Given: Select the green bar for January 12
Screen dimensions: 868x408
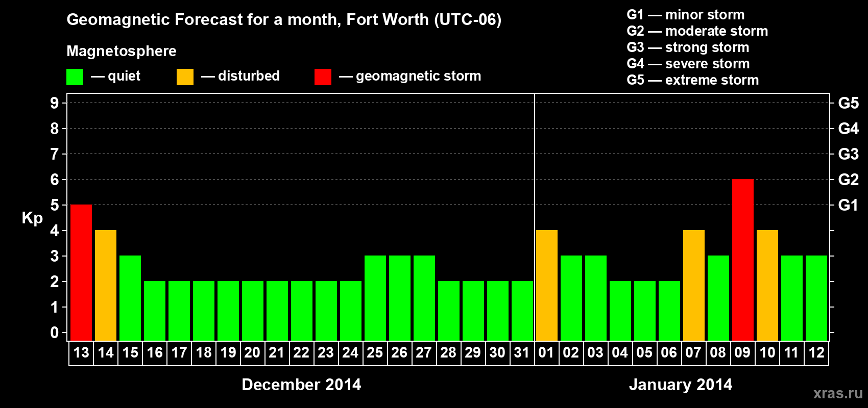Looking at the screenshot, I should [816, 298].
